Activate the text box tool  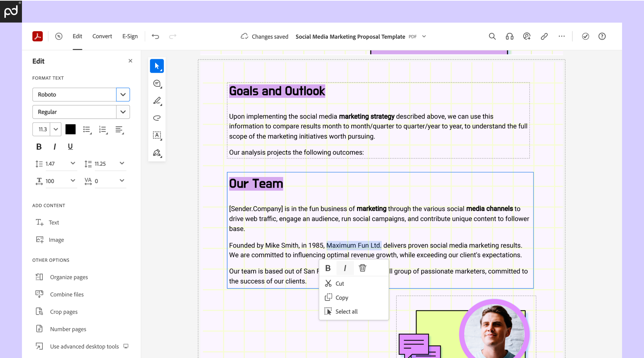(x=157, y=135)
